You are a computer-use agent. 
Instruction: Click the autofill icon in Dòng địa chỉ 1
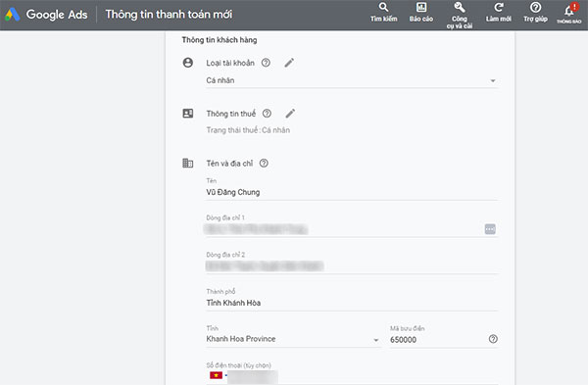coord(490,229)
